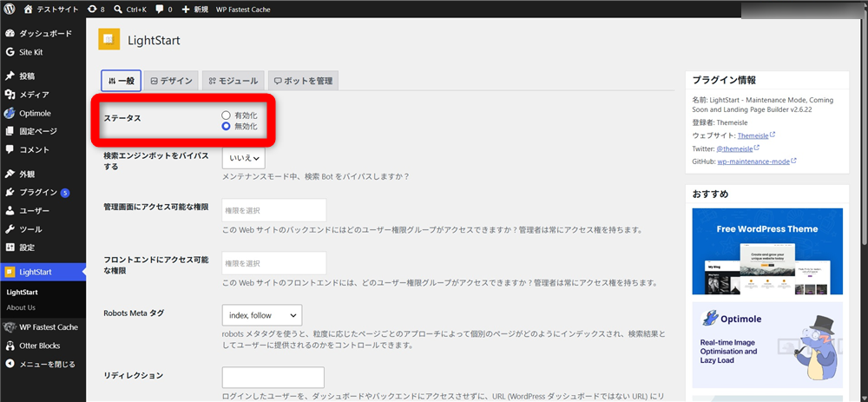Click the LightStart yellow logo in the header
The width and height of the screenshot is (868, 402).
click(x=109, y=39)
